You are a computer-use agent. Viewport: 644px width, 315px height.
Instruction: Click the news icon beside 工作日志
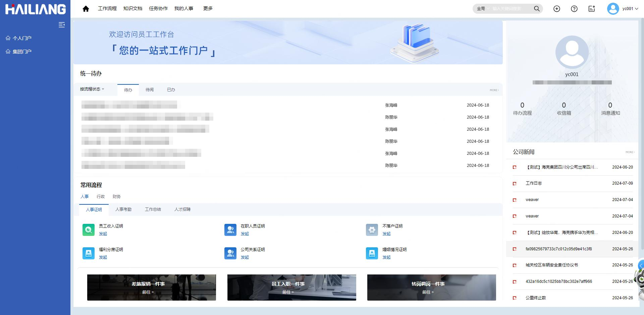[515, 184]
